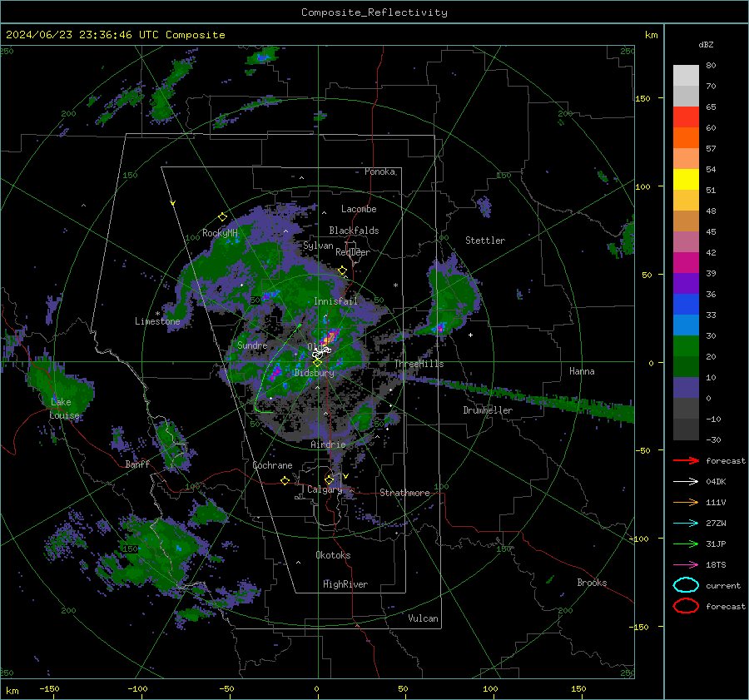Image resolution: width=749 pixels, height=700 pixels.
Task: Click the 'Limestone' map label
Action: click(157, 321)
